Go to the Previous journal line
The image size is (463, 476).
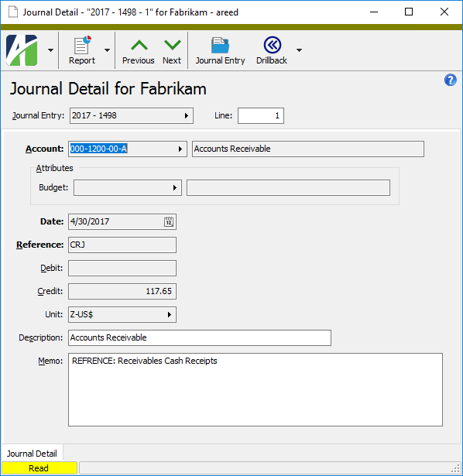click(139, 50)
